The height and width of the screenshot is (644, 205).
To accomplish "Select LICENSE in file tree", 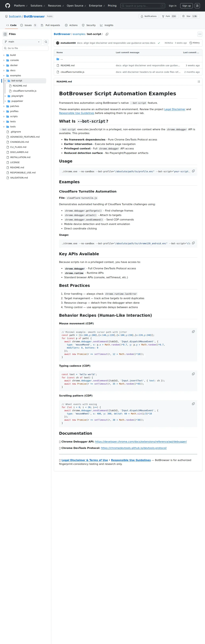I will pyautogui.click(x=15, y=163).
